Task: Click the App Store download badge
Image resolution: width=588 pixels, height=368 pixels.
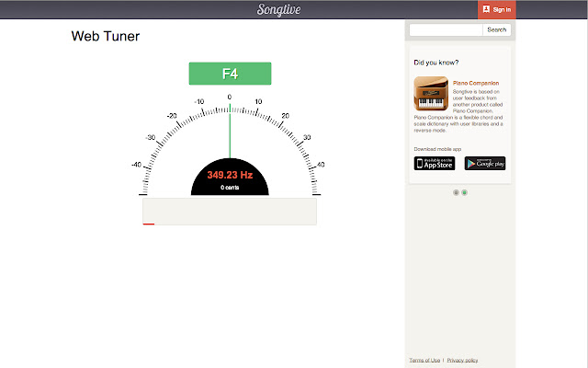Action: click(435, 164)
